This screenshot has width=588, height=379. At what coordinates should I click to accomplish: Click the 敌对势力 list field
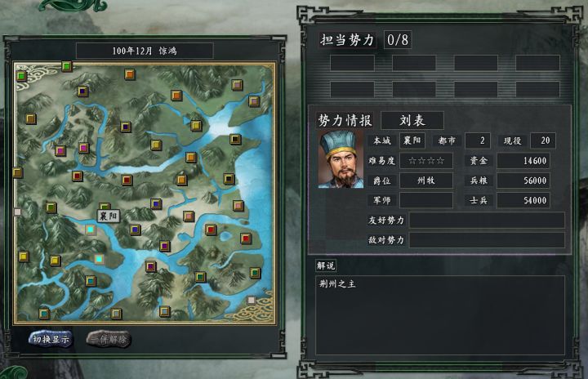(487, 240)
